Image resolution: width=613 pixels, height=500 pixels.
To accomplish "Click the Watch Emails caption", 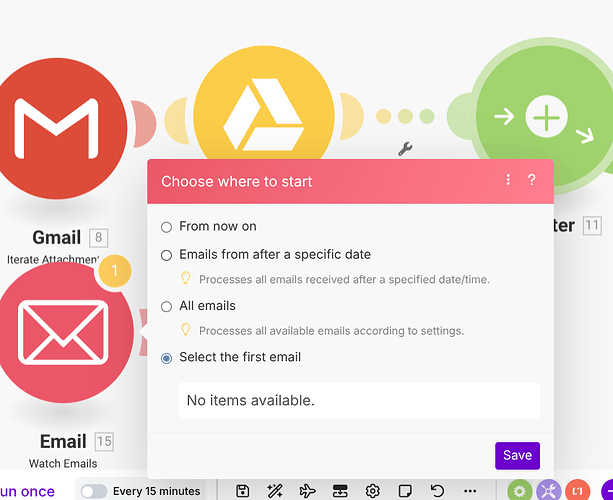I will (63, 464).
